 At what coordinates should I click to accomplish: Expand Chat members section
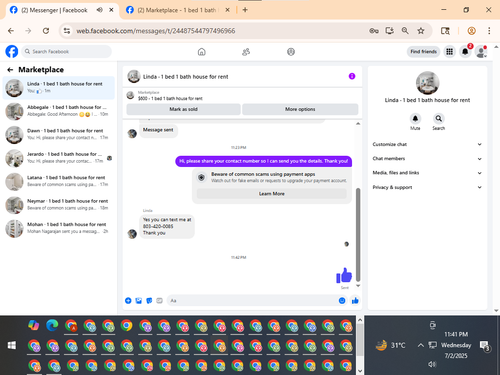pyautogui.click(x=427, y=159)
